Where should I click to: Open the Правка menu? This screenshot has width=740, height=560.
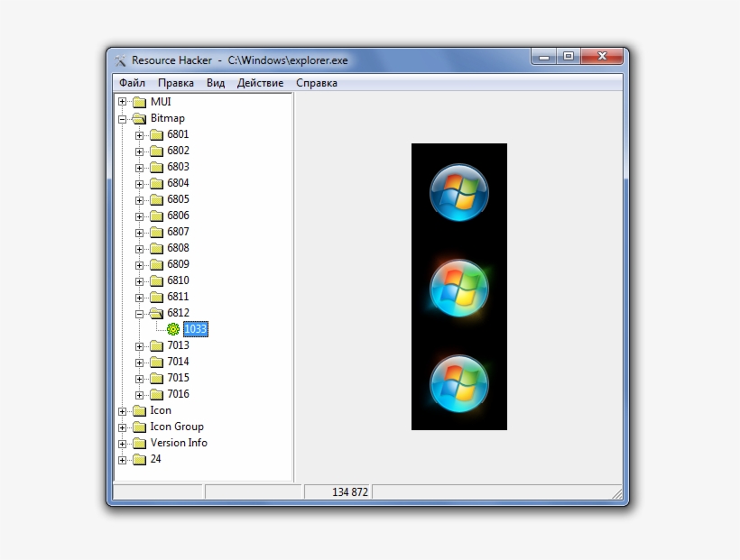click(x=176, y=83)
